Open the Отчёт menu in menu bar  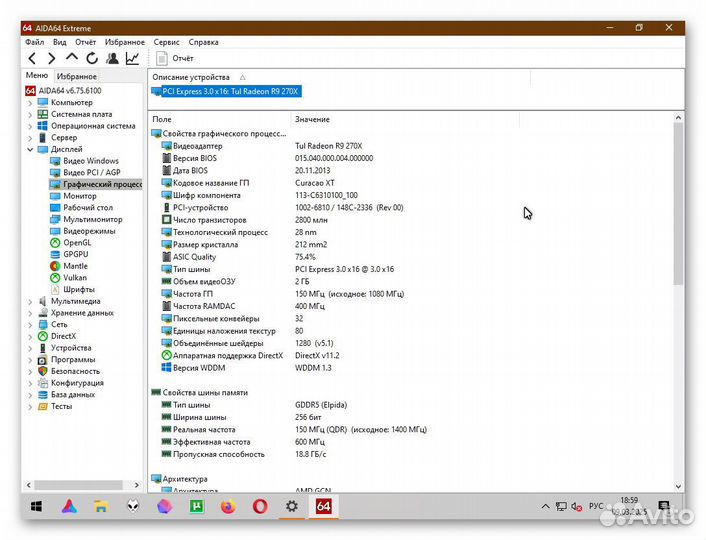click(x=86, y=42)
